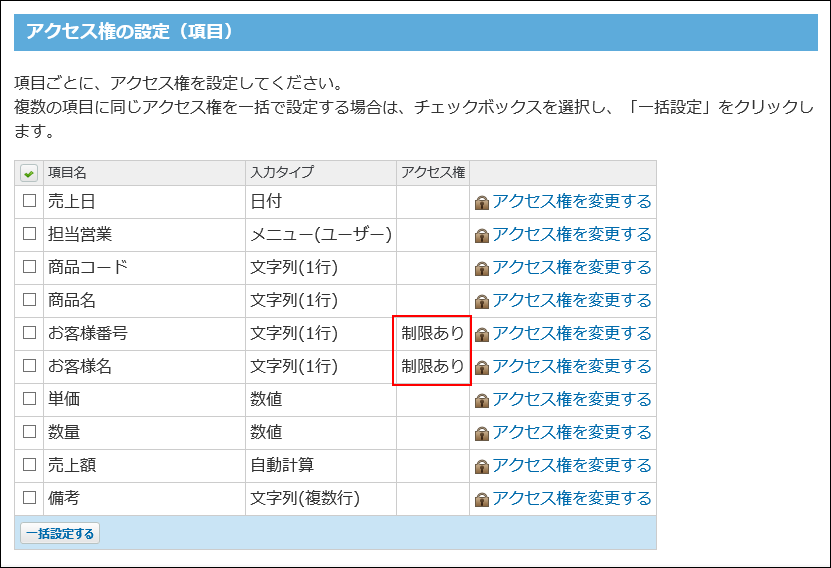Check the 数量 row checkbox
The height and width of the screenshot is (568, 831).
point(29,432)
